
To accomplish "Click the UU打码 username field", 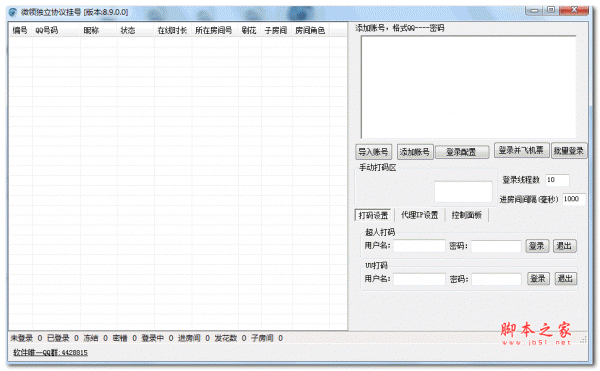I will coord(419,279).
